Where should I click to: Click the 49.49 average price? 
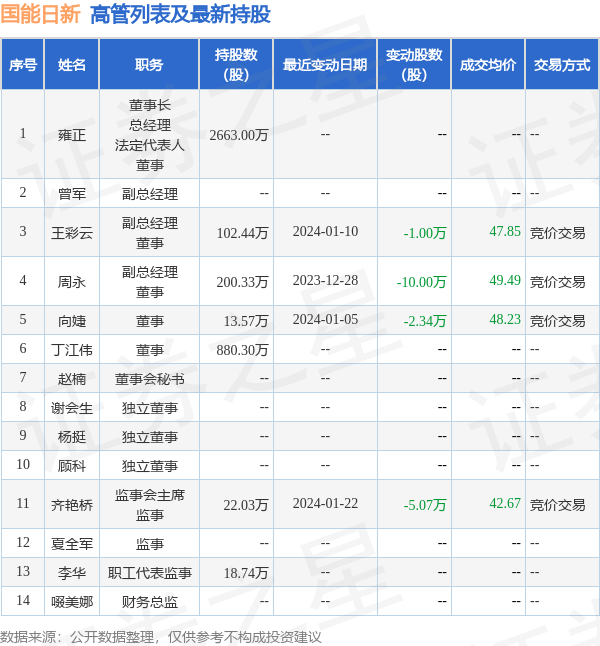point(505,280)
